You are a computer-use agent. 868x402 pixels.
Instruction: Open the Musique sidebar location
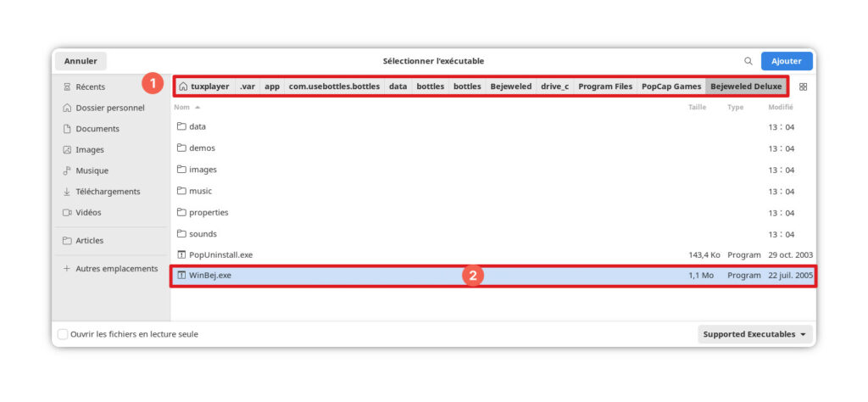point(92,170)
